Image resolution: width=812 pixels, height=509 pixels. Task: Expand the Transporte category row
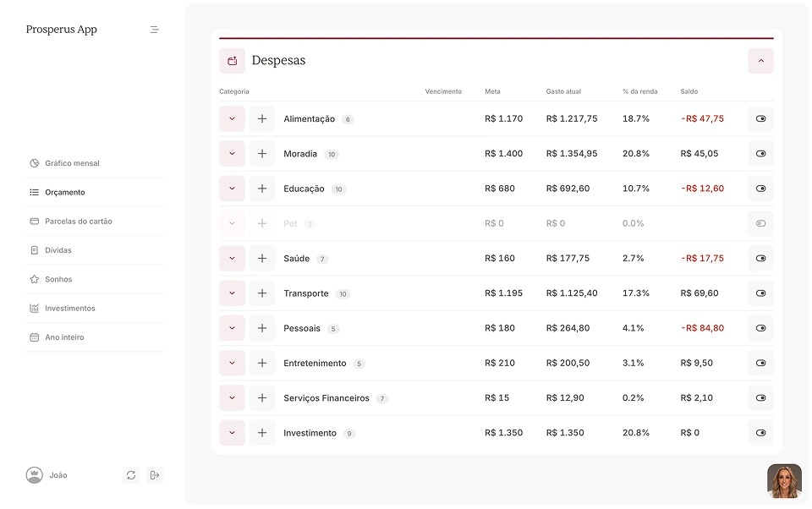[x=232, y=293]
